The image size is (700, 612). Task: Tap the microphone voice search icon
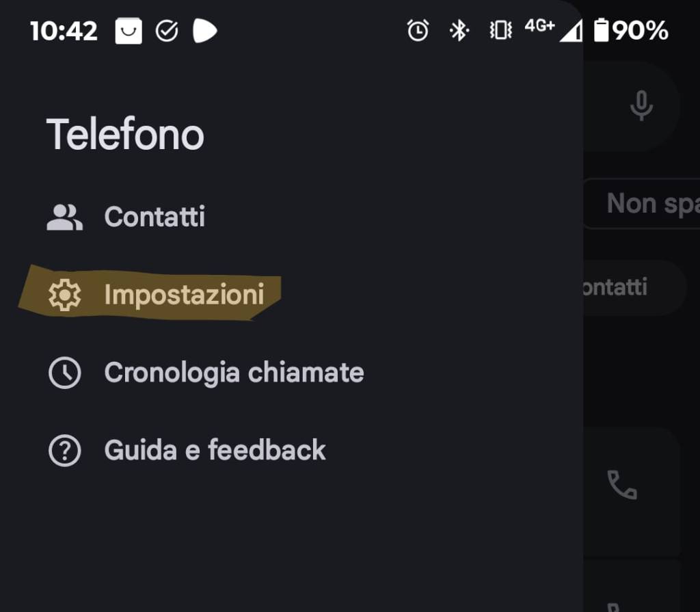click(x=641, y=105)
